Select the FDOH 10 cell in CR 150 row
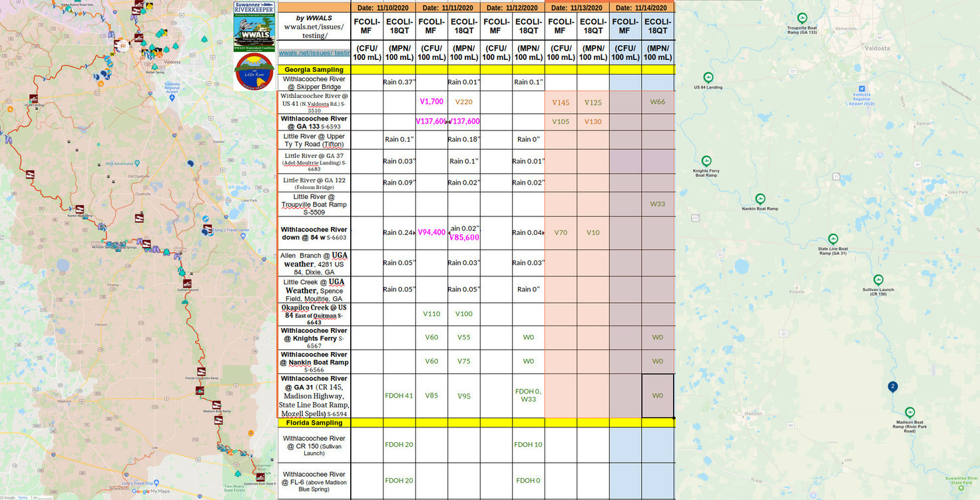 [x=529, y=445]
